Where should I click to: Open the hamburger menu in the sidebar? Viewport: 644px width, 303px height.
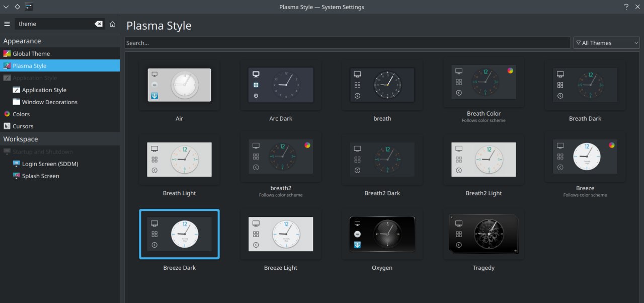point(7,24)
